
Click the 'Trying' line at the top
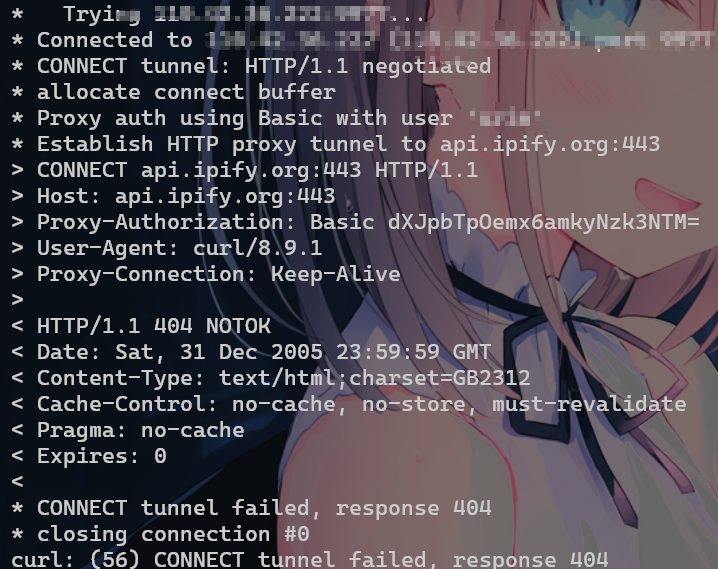218,14
